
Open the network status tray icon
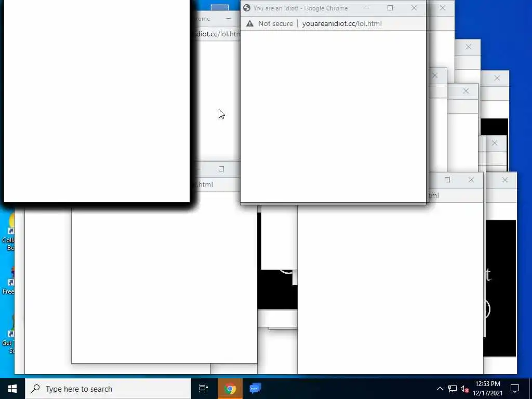point(453,389)
